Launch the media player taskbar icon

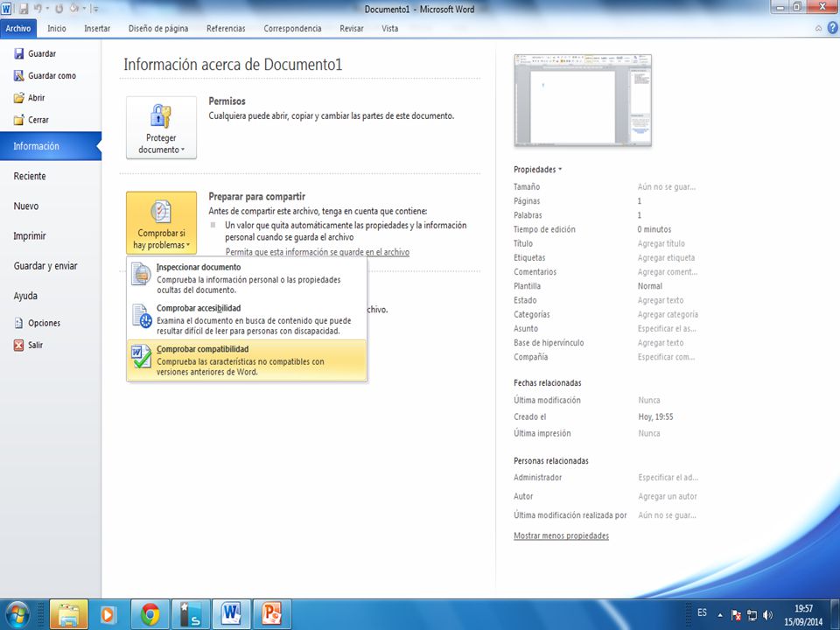[x=107, y=614]
